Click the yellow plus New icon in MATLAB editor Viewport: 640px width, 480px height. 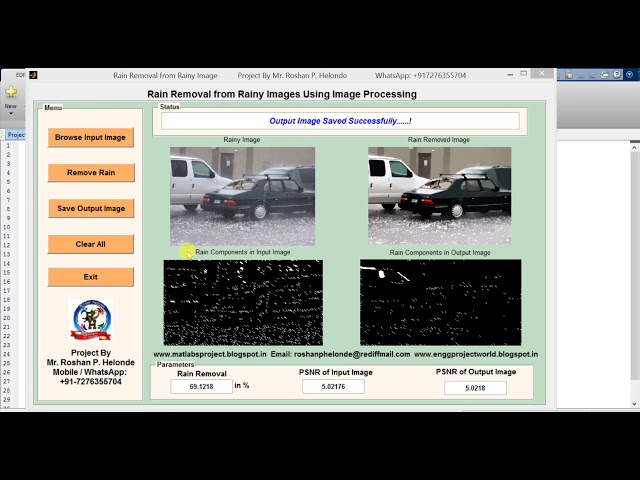[11, 91]
